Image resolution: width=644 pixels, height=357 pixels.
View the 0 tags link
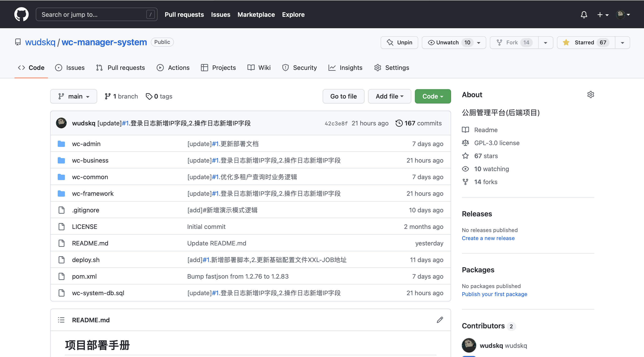coord(159,96)
